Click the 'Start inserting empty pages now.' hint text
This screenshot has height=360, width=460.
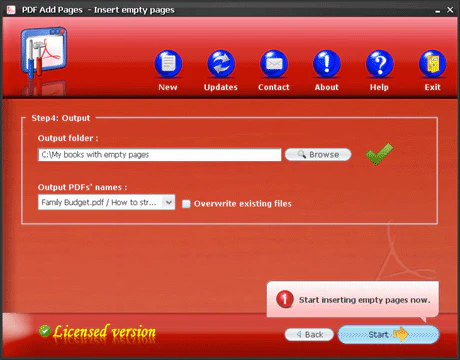click(364, 300)
